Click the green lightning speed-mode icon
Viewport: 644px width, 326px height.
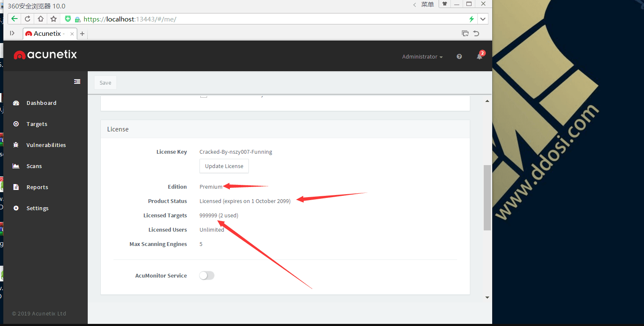tap(472, 19)
